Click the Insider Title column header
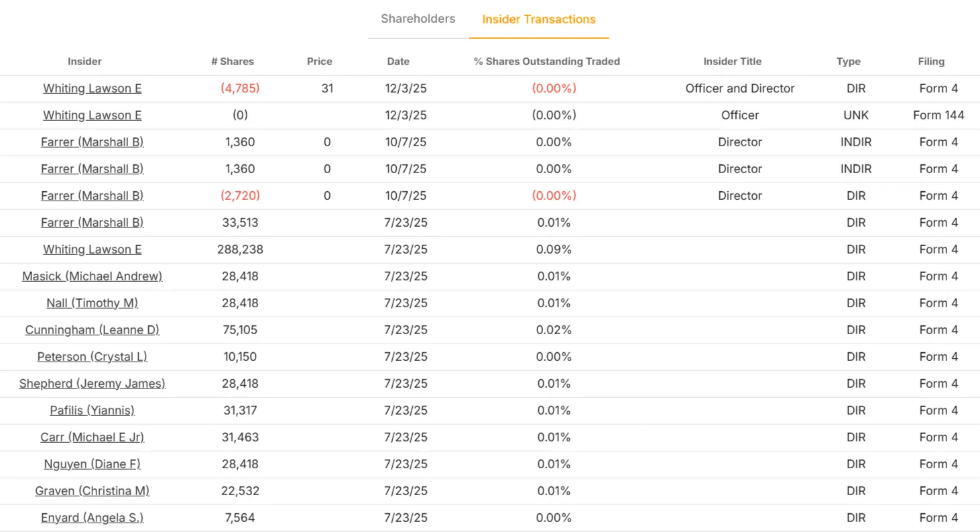Screen dimensions: 980x532 click(x=732, y=62)
